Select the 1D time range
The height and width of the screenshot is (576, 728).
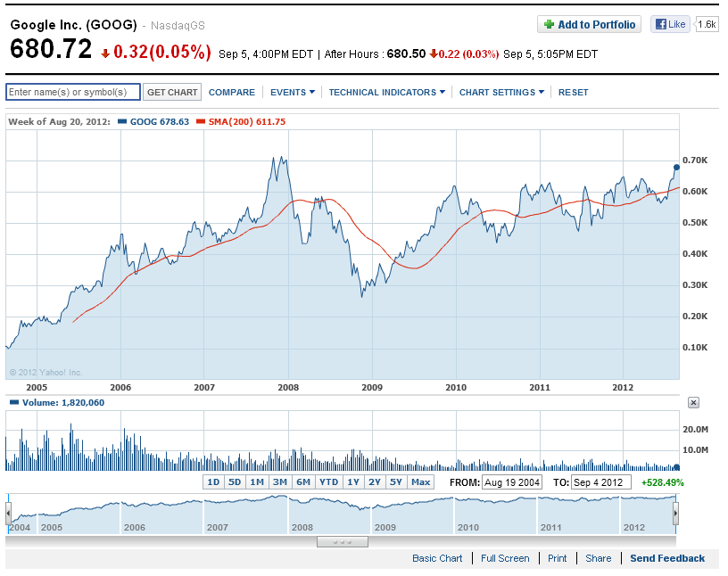click(213, 482)
